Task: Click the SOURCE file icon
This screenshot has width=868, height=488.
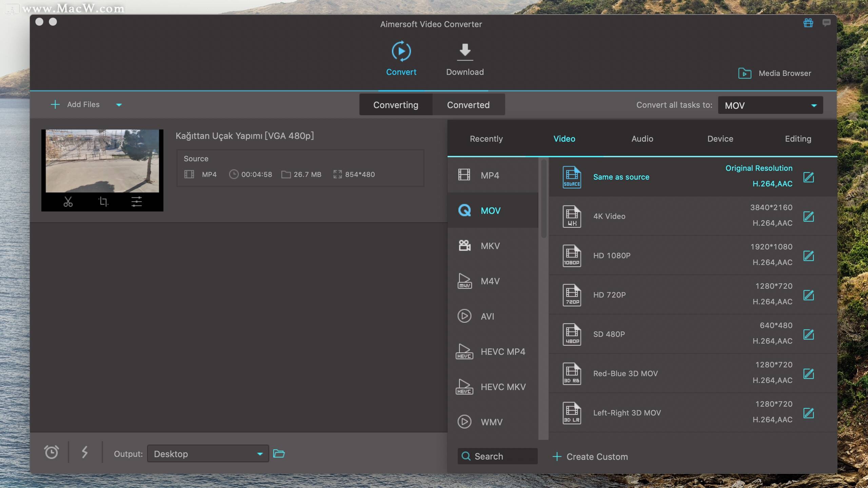Action: (x=572, y=177)
